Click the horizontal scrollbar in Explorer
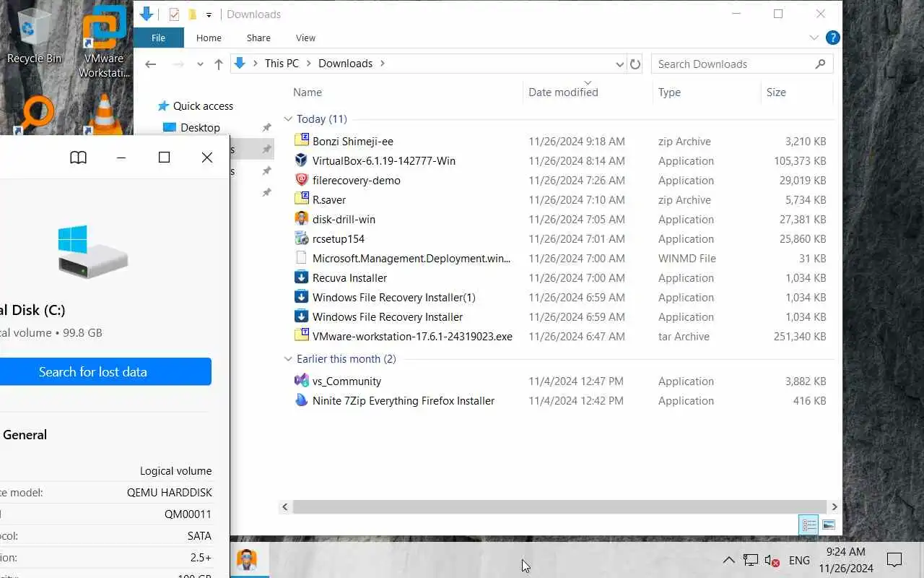 (559, 507)
